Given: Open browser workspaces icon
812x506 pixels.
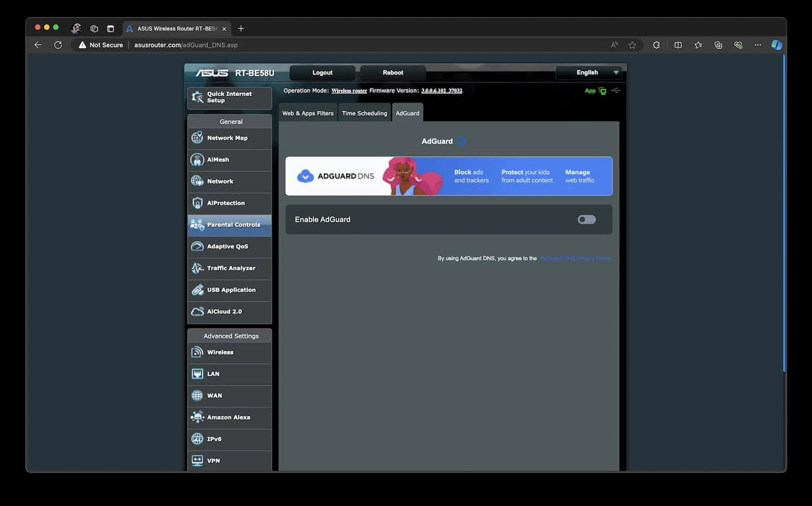Looking at the screenshot, I should coord(94,28).
